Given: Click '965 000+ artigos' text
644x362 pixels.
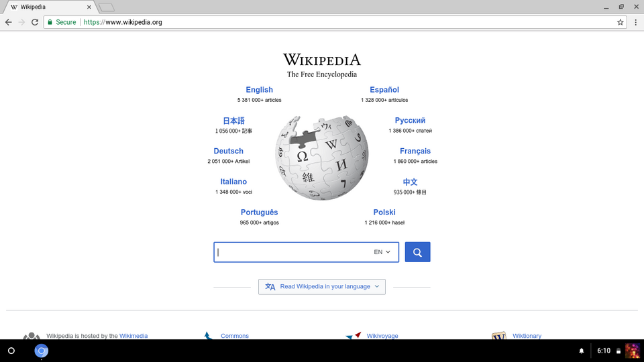Looking at the screenshot, I should point(259,223).
